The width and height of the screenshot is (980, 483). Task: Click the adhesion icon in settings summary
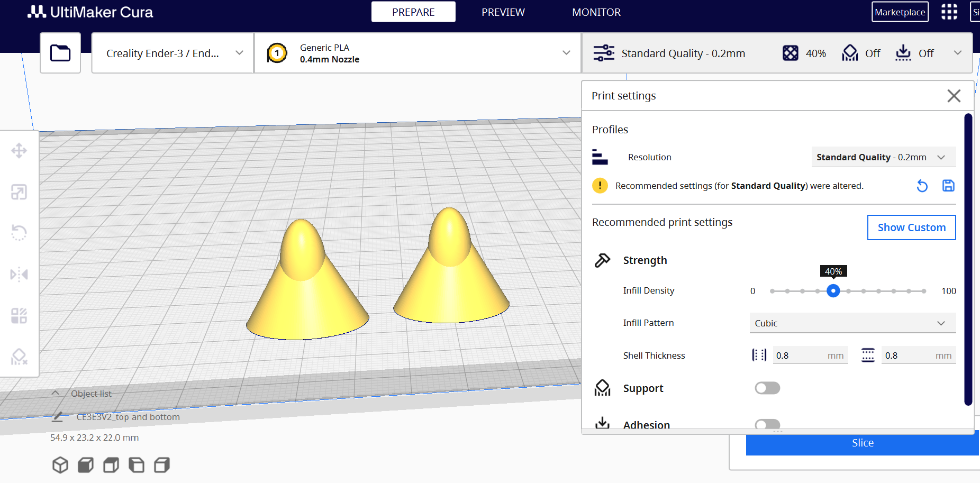tap(903, 53)
